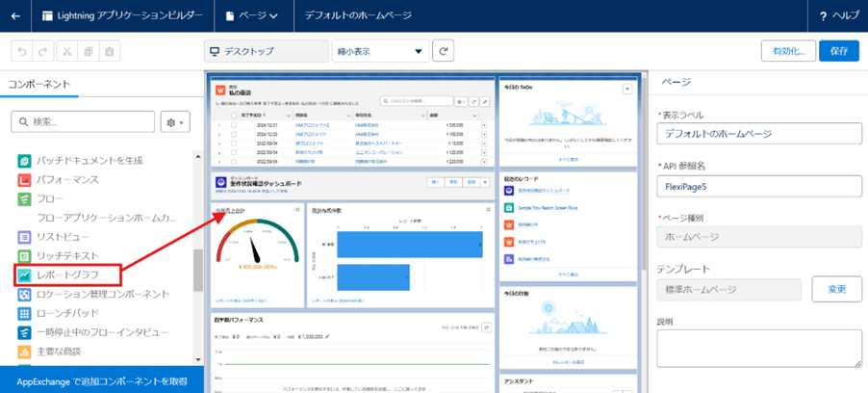Undo the last change

pyautogui.click(x=21, y=52)
